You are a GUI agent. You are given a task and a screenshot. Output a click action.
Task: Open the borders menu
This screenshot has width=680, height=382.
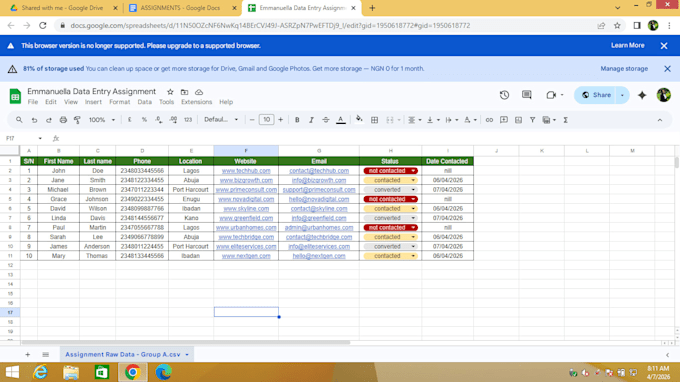point(374,120)
